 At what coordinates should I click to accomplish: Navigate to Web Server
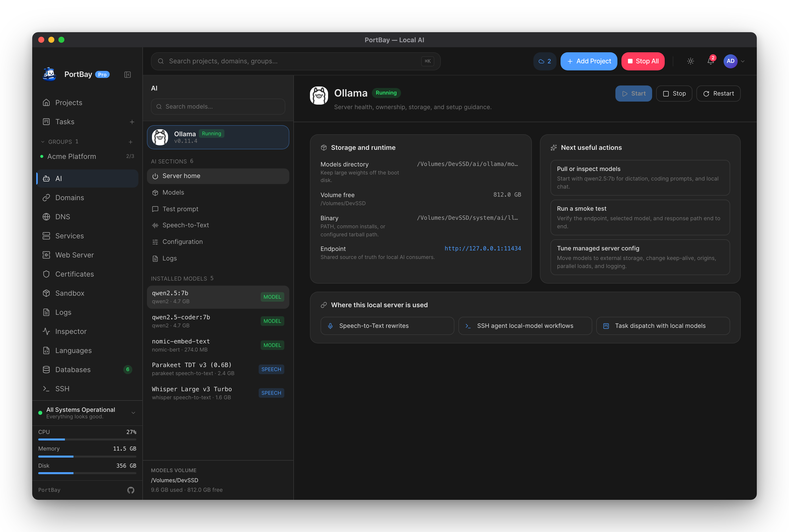[x=87, y=255]
